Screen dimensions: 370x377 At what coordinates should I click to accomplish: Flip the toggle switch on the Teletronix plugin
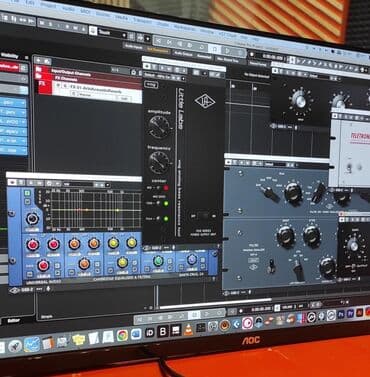point(349,168)
